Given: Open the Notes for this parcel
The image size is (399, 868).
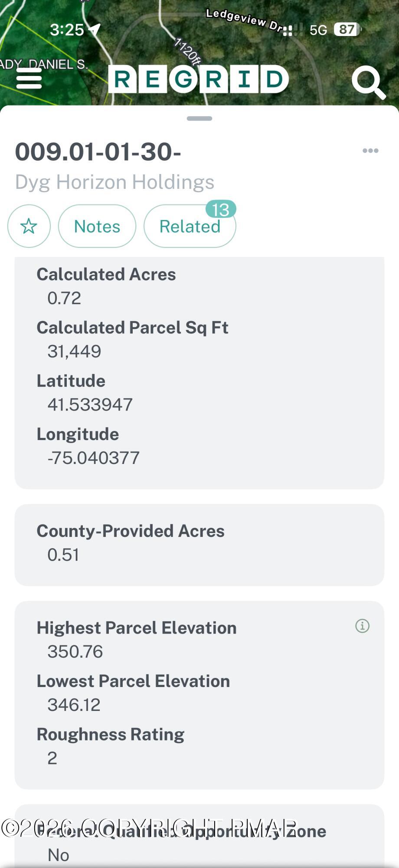Looking at the screenshot, I should [97, 226].
